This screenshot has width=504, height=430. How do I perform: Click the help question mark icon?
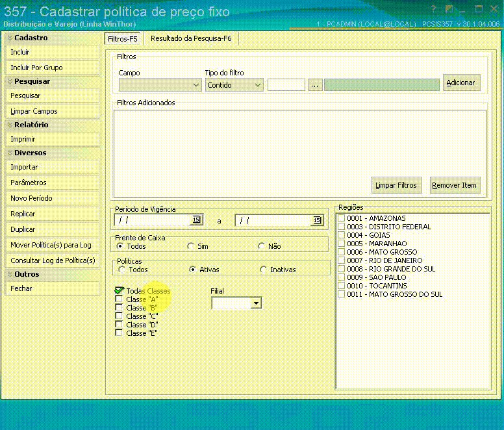433,8
